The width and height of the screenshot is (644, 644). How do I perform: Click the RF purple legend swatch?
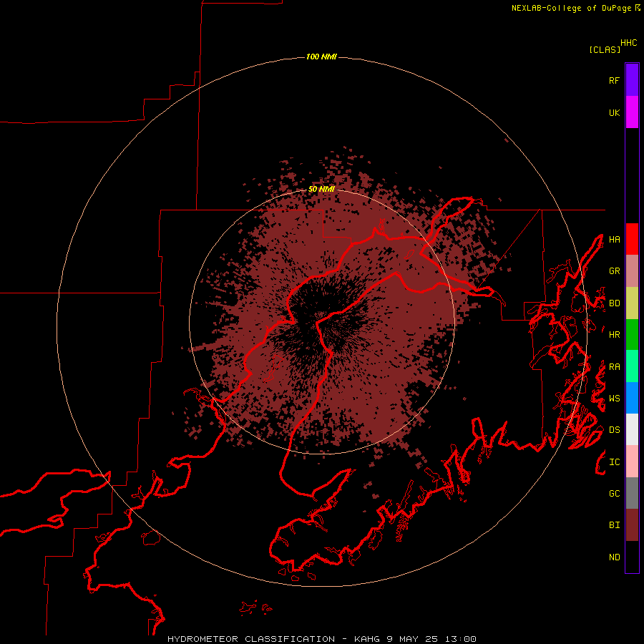632,80
